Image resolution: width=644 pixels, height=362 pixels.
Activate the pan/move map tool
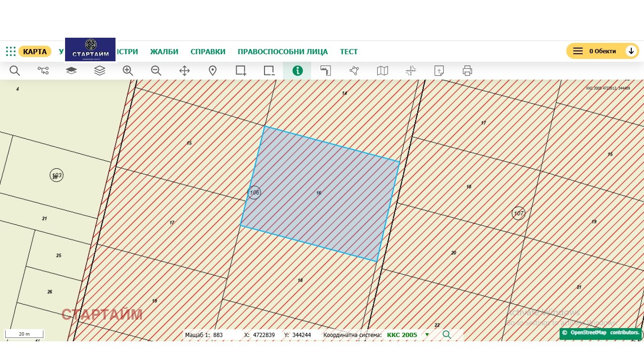184,71
